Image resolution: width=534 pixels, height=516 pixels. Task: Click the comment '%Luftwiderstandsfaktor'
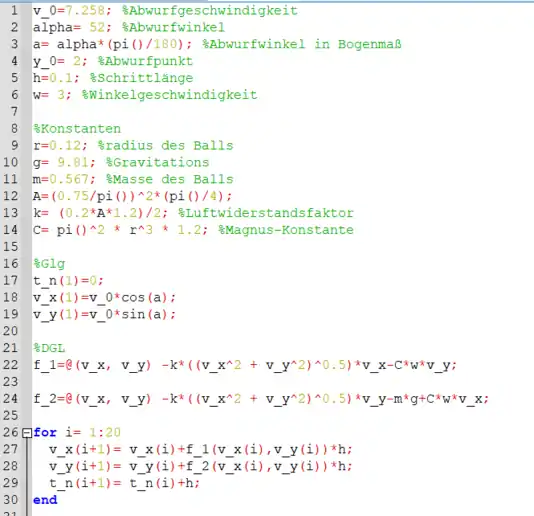tap(266, 213)
